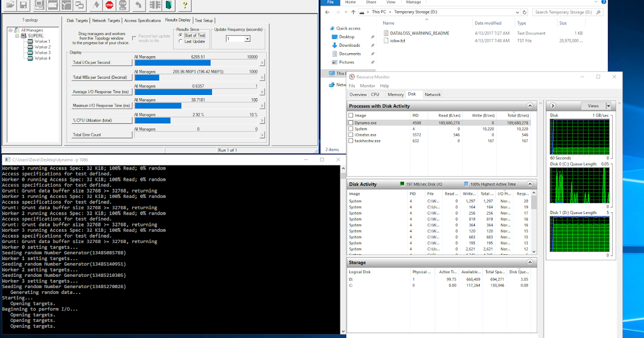This screenshot has height=338, width=644.
Task: Disconnect the selected manager icon
Action: [155, 5]
